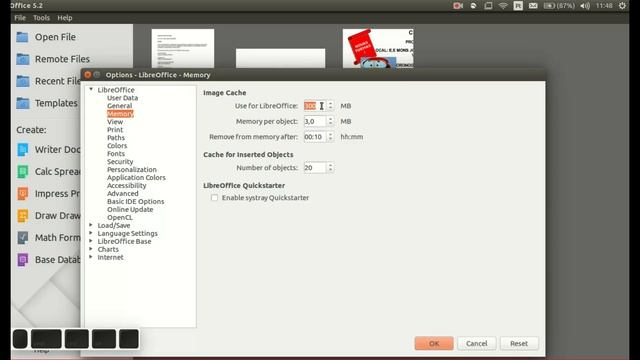Click the Templates folder icon
This screenshot has height=360, width=640.
[x=23, y=103]
